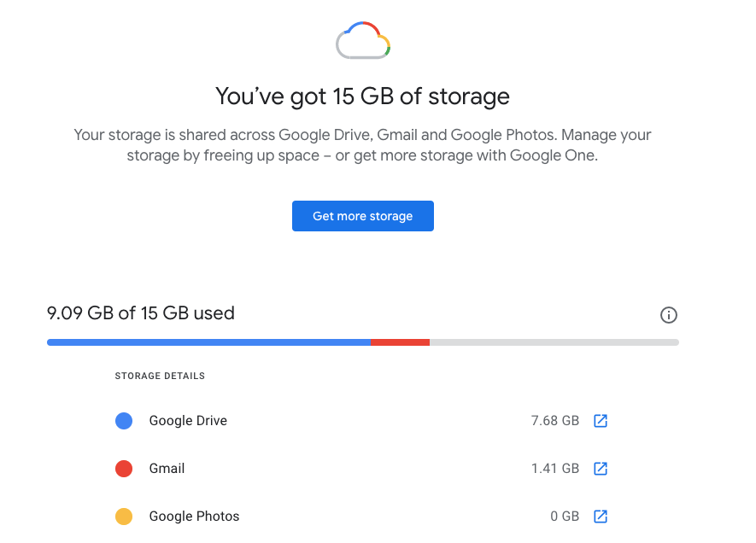Click the You've got 15 GB of storage heading
Viewport: 756px width, 543px height.
pos(362,96)
